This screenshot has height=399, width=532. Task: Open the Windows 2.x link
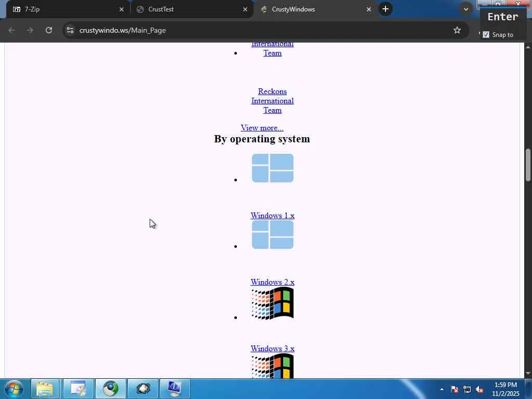[272, 282]
